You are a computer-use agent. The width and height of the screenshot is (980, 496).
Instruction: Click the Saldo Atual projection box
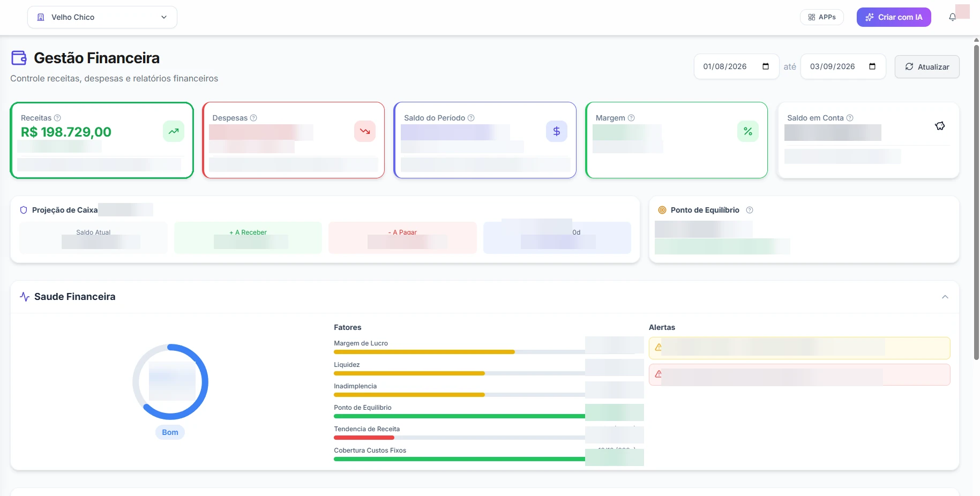point(93,238)
